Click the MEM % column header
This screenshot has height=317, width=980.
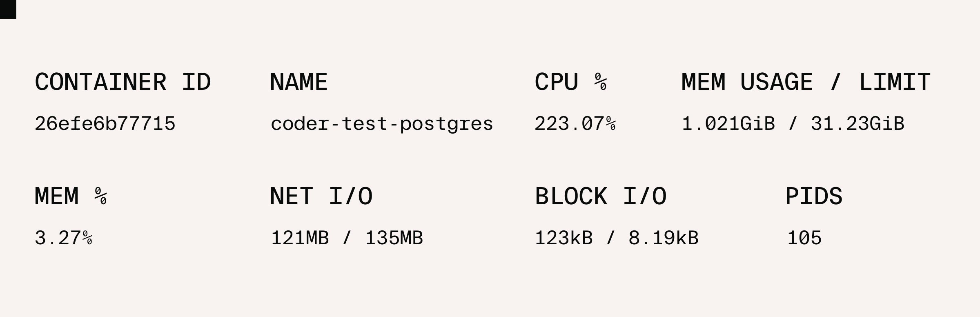point(71,196)
